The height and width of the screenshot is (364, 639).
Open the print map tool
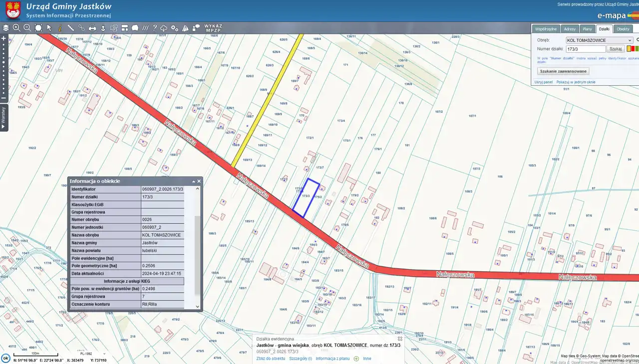pyautogui.click(x=92, y=28)
